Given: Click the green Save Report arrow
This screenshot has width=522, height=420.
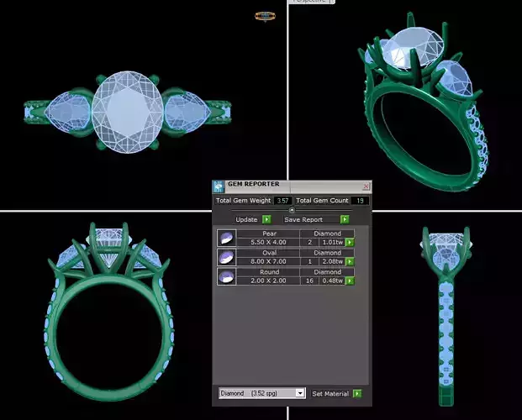Looking at the screenshot, I should (345, 219).
